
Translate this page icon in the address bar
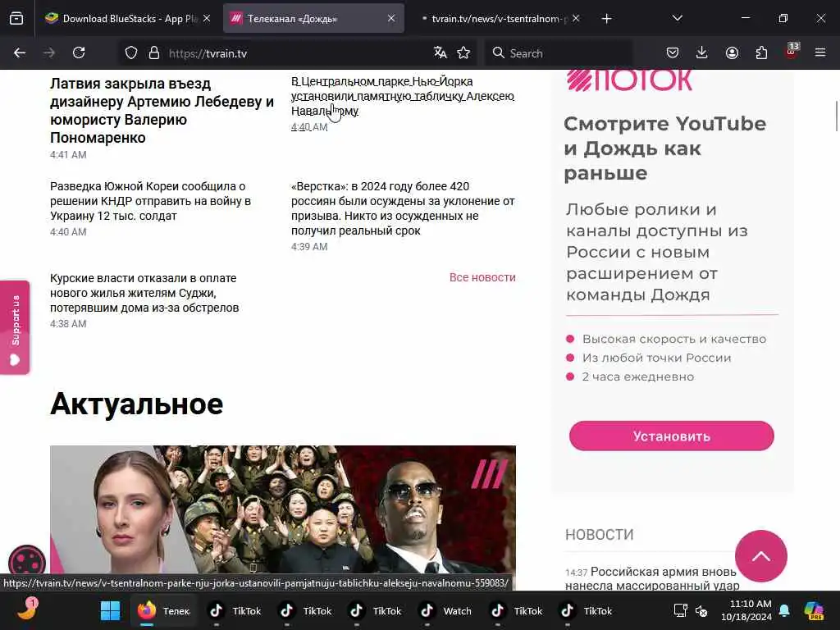[441, 52]
